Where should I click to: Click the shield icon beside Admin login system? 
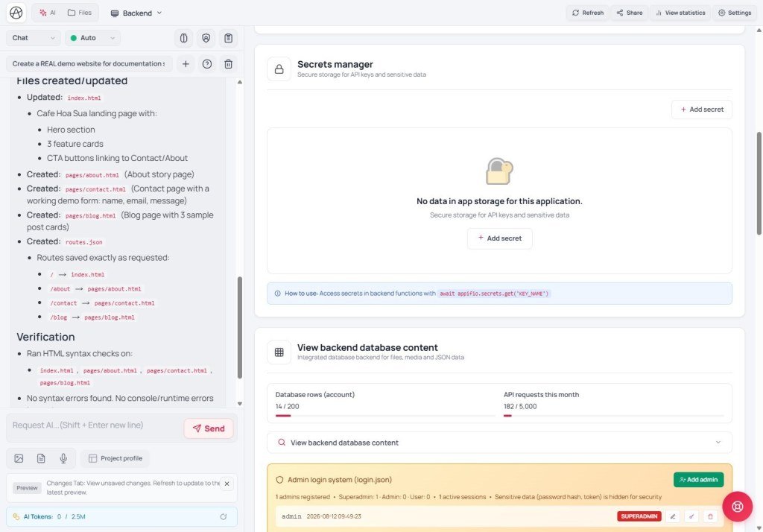pyautogui.click(x=279, y=480)
